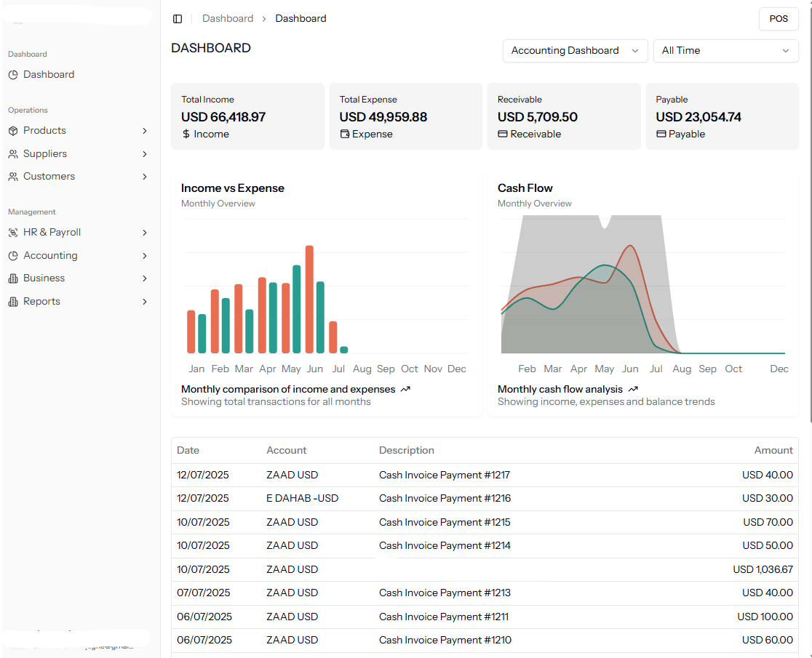Expand the Reports submenu chevron
The image size is (812, 658).
[145, 302]
